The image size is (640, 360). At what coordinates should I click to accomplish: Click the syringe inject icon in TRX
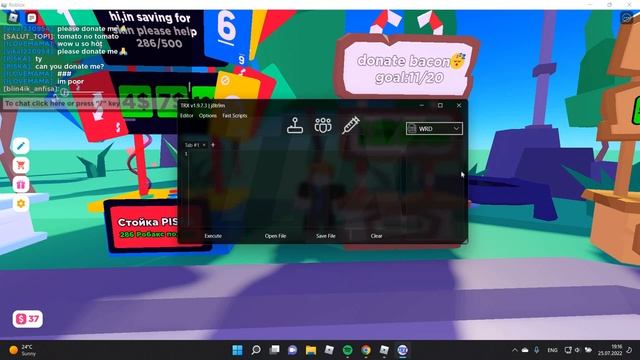351,125
